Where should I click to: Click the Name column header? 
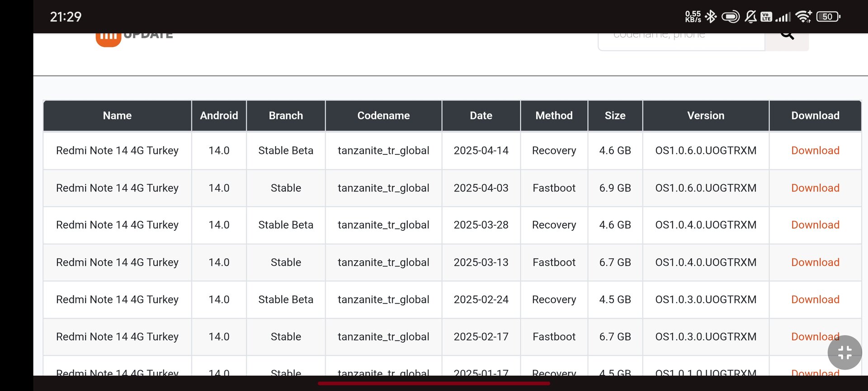coord(118,116)
